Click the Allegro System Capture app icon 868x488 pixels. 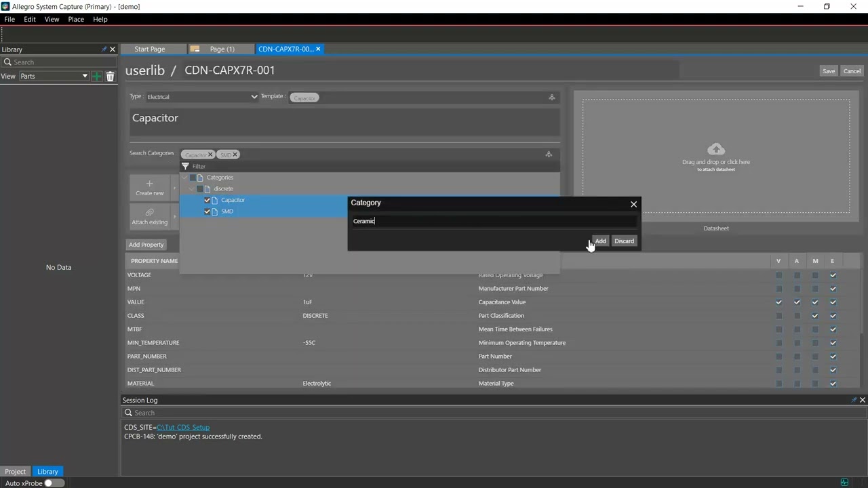pyautogui.click(x=5, y=6)
